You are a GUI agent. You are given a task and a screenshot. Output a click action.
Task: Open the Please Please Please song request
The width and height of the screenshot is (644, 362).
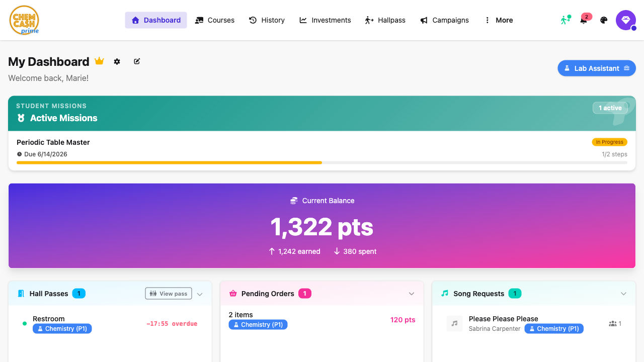coord(534,324)
